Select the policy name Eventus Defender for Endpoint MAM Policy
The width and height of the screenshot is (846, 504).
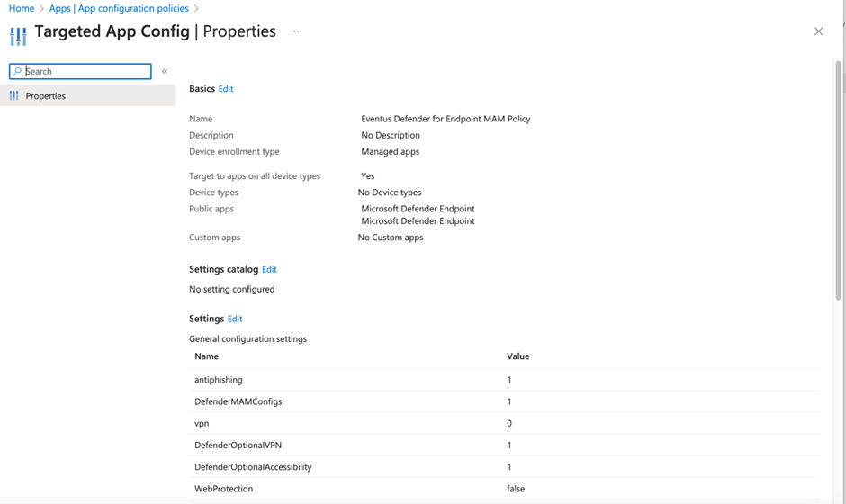pyautogui.click(x=445, y=119)
